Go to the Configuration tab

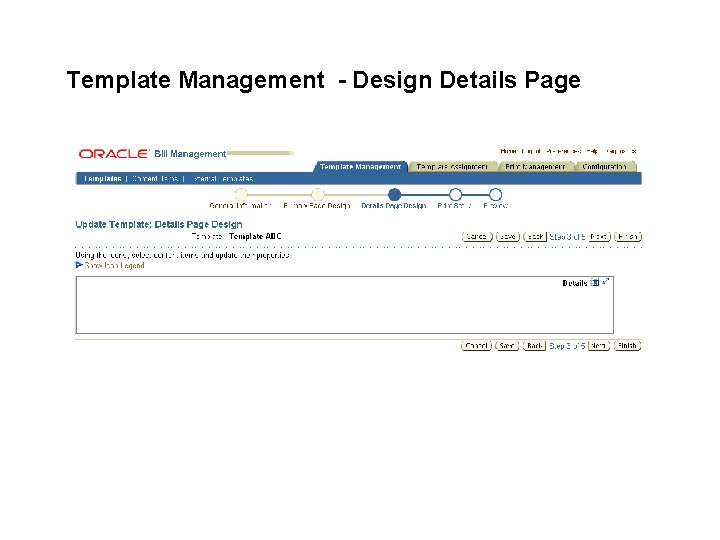[x=604, y=167]
